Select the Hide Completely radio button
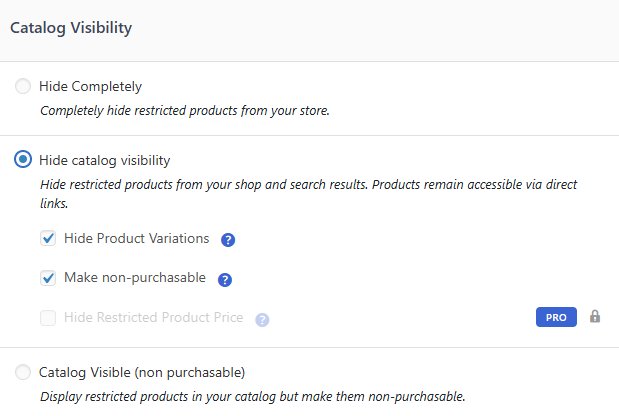This screenshot has width=619, height=416. click(23, 87)
